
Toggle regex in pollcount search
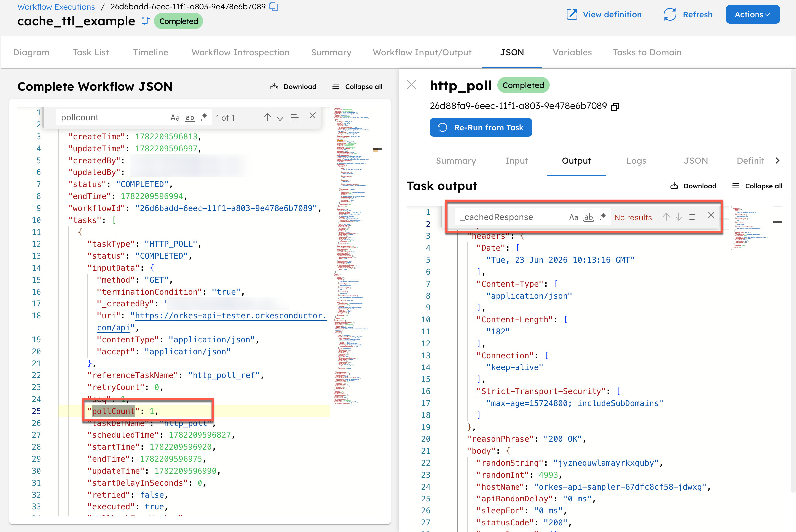204,117
